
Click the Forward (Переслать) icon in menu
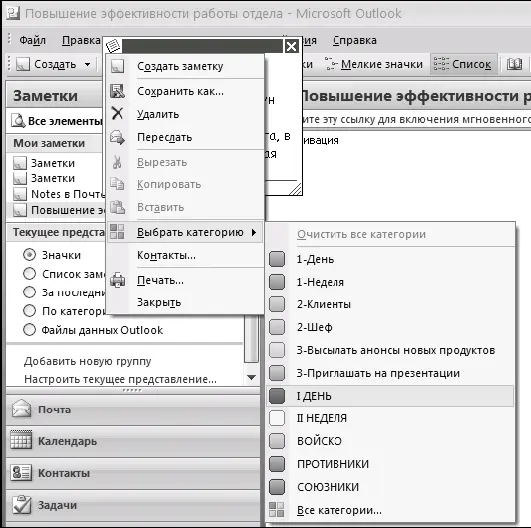(117, 137)
